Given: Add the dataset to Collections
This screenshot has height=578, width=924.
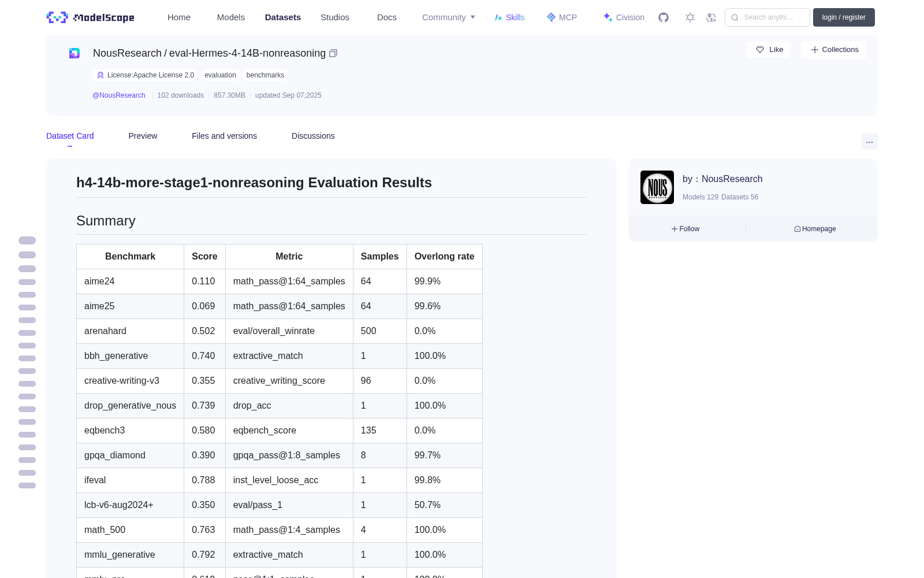Looking at the screenshot, I should click(834, 50).
